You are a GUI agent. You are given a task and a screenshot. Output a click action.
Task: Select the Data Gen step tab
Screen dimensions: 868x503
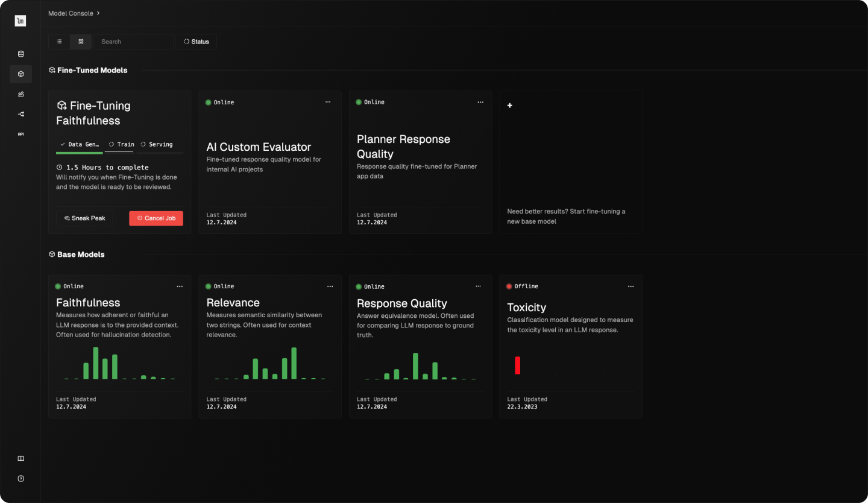pyautogui.click(x=80, y=144)
